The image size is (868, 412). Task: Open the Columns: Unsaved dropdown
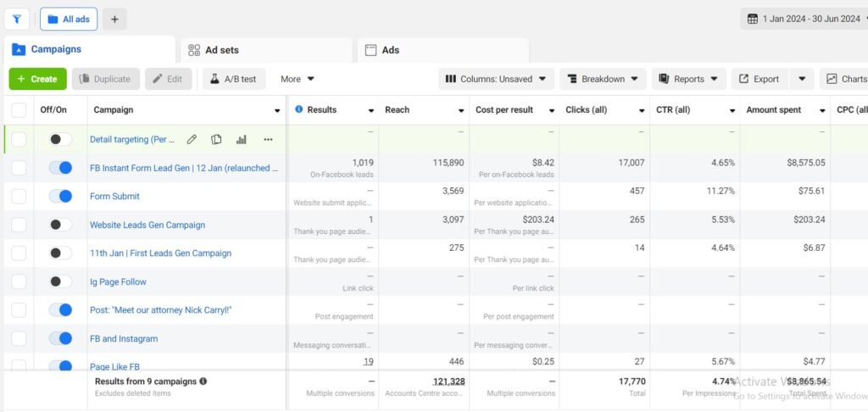497,79
